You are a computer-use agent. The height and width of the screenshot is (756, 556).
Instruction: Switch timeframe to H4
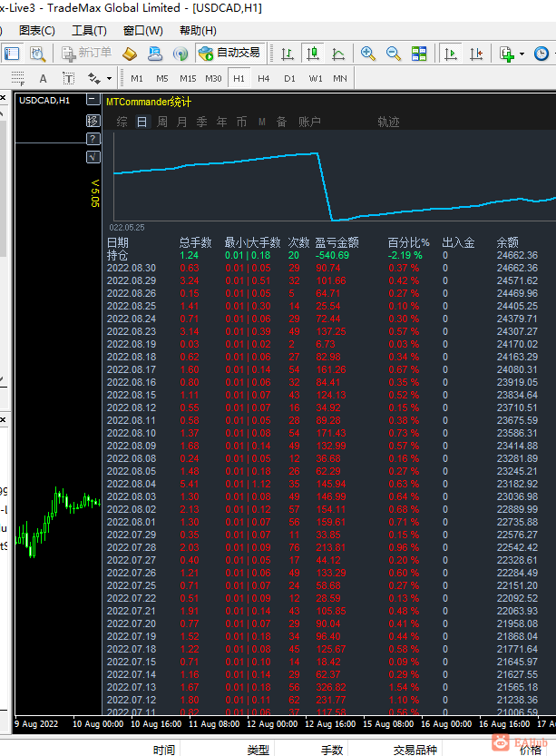264,79
